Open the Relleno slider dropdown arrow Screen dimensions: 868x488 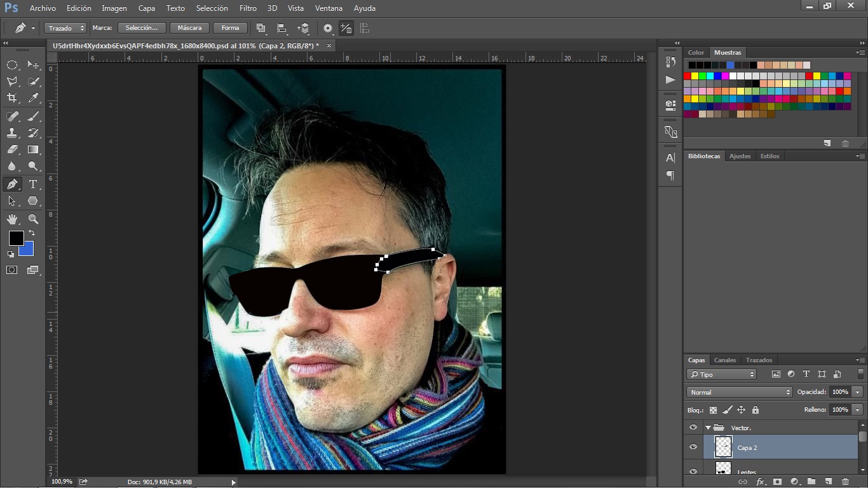(x=858, y=410)
